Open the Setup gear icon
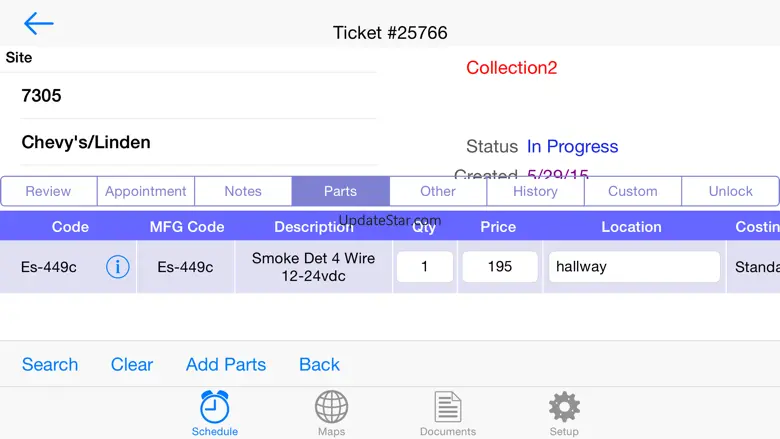This screenshot has width=780, height=439. coord(564,408)
